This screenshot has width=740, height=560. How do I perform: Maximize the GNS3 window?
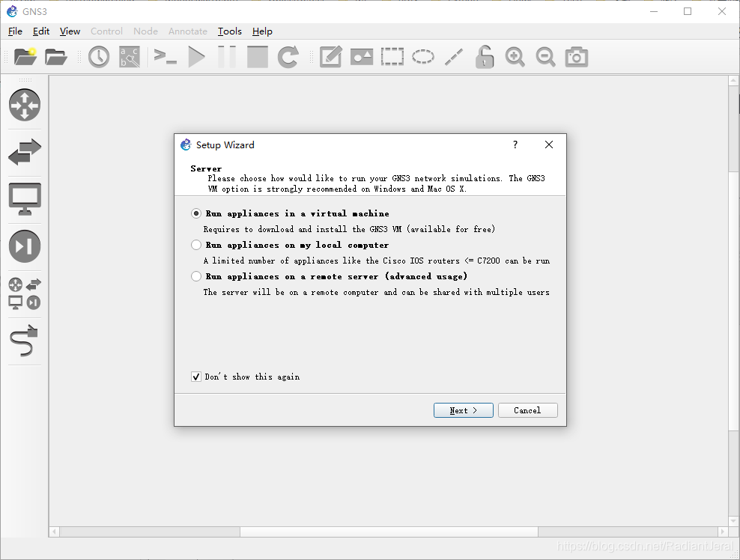click(688, 11)
